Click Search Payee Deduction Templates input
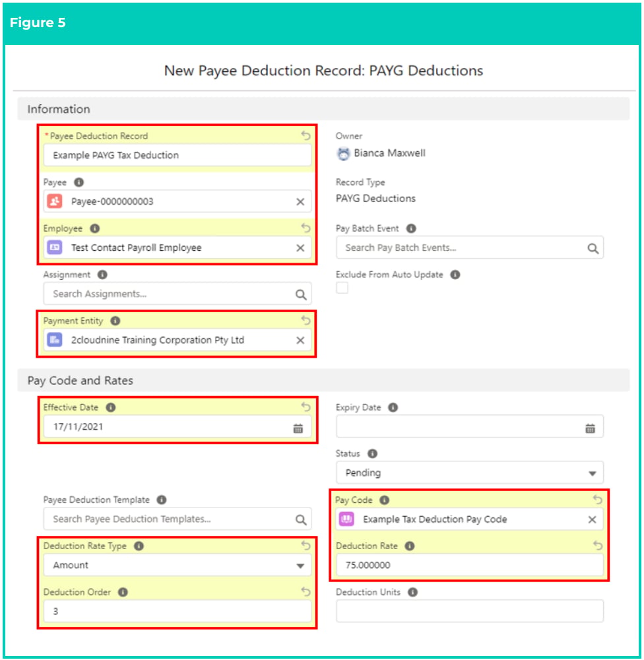The height and width of the screenshot is (660, 644). pyautogui.click(x=177, y=519)
